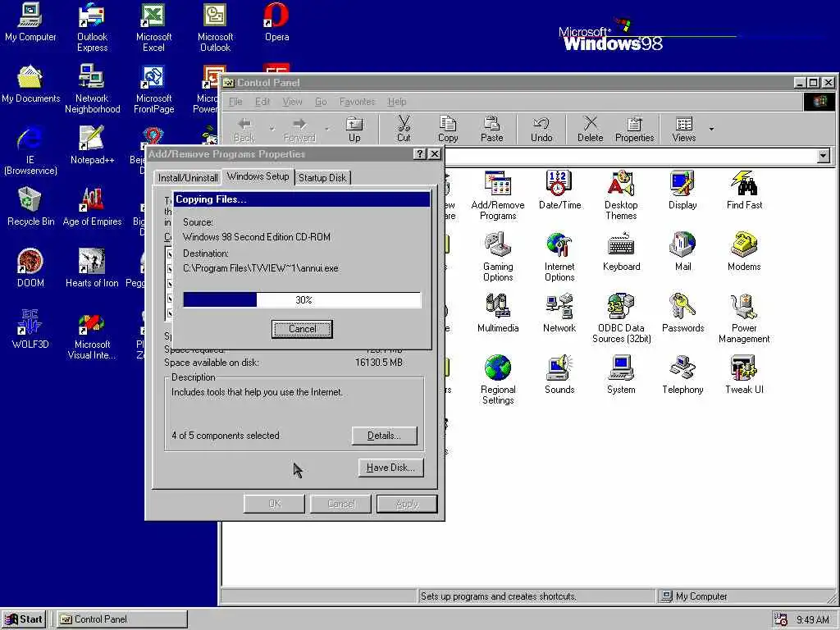Viewport: 840px width, 630px height.
Task: Click Undo toolbar button
Action: coord(541,129)
